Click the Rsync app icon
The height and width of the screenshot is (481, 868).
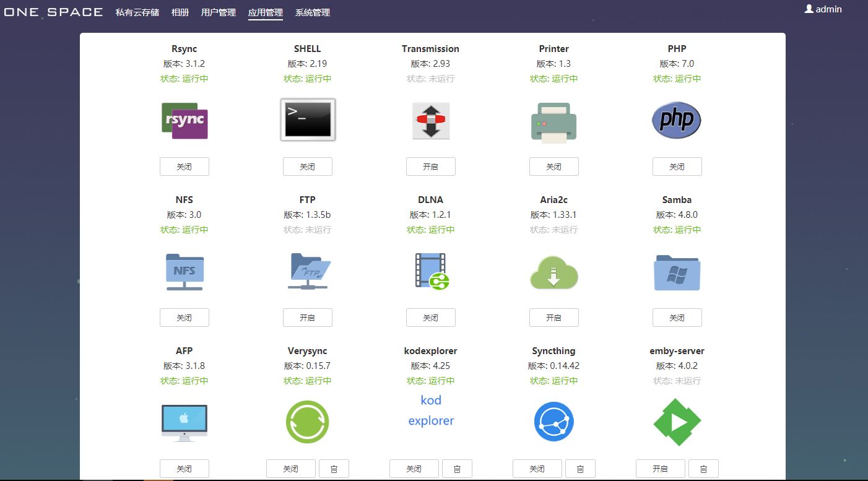coord(184,120)
